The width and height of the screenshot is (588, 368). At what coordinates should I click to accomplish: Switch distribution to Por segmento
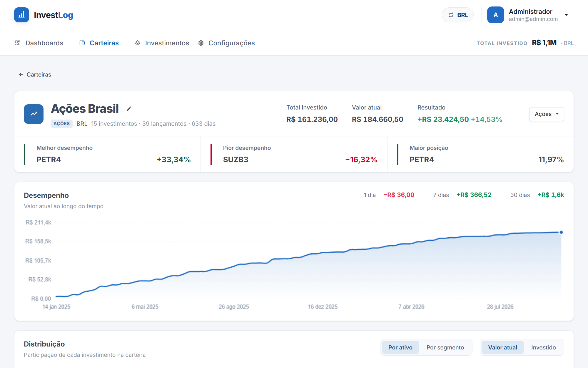coord(445,347)
